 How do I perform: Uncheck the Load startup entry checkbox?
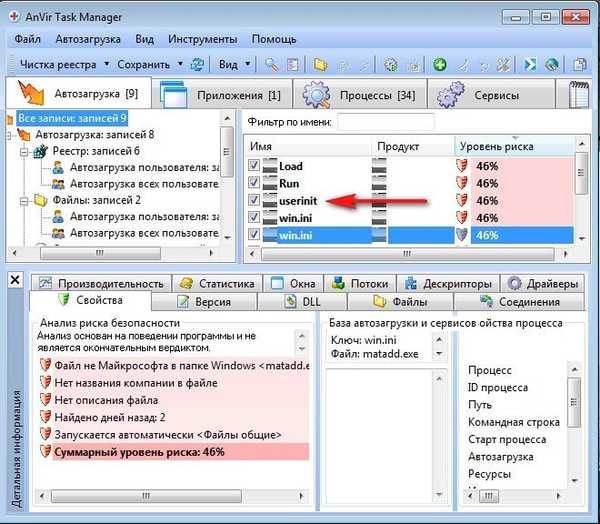(256, 166)
